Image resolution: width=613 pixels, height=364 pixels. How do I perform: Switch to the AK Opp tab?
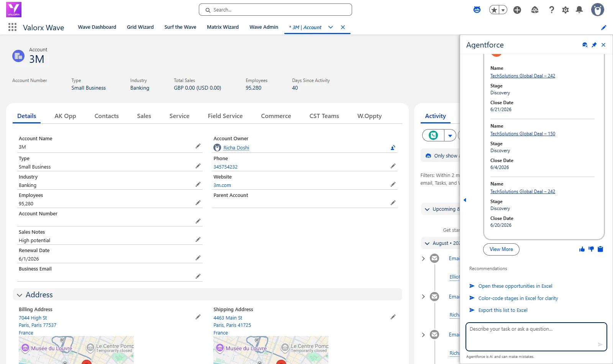[x=65, y=116]
